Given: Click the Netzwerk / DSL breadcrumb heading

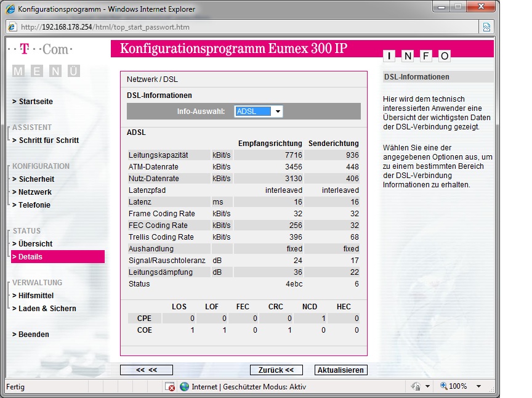Looking at the screenshot, I should coord(152,79).
